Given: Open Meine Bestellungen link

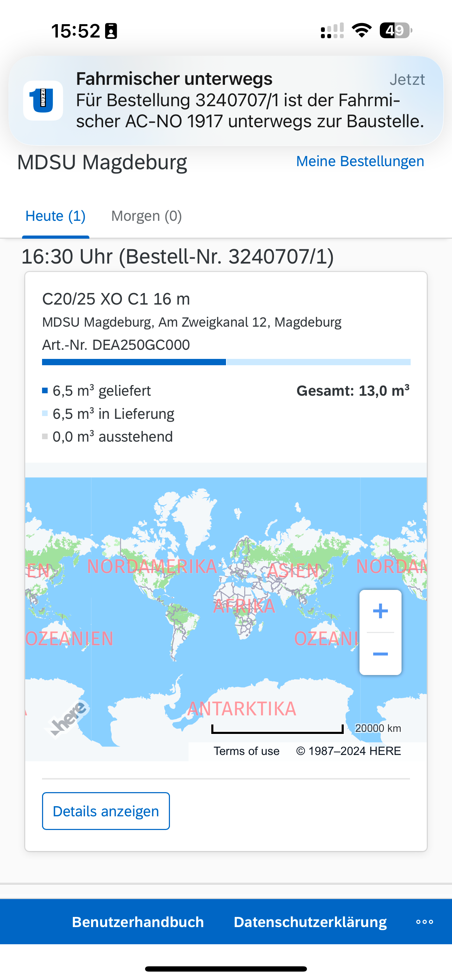Looking at the screenshot, I should tap(360, 161).
